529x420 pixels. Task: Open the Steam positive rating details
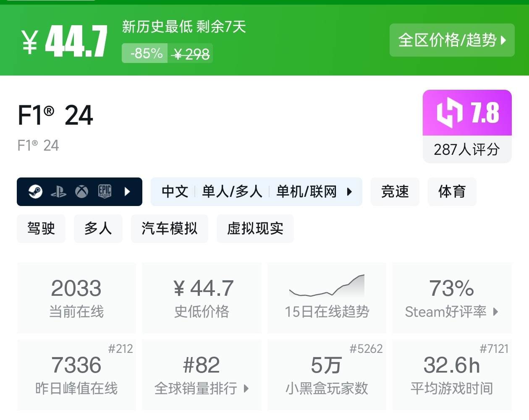coord(452,298)
